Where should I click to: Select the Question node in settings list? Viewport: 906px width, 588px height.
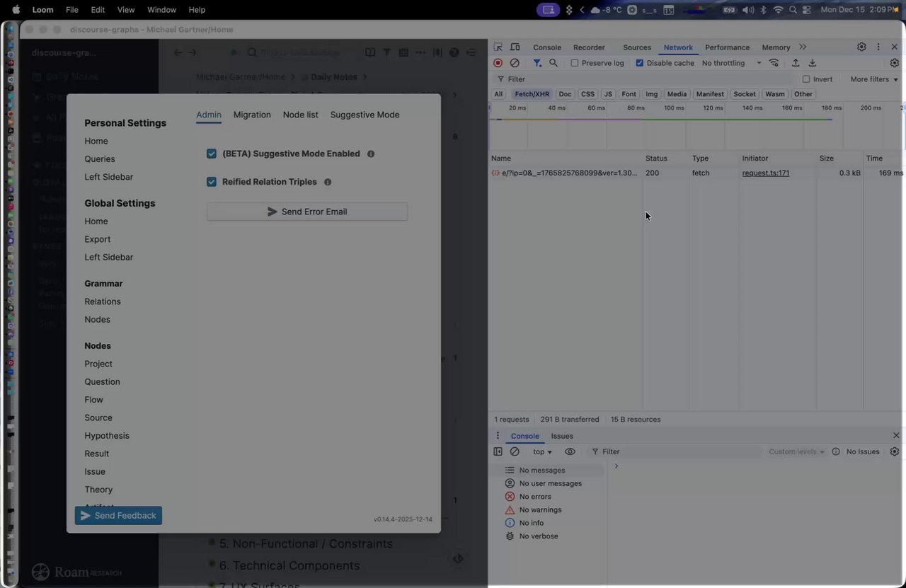[103, 382]
